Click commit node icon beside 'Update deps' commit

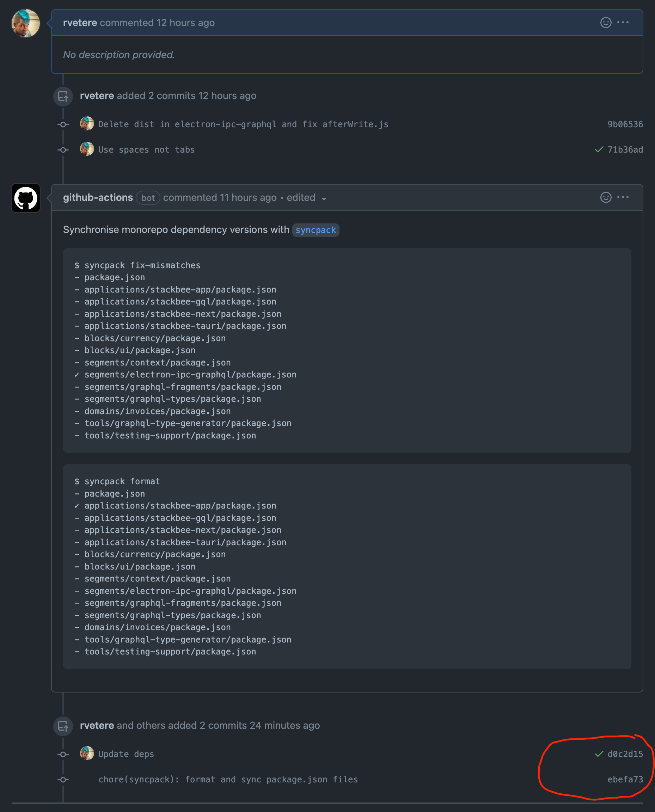click(x=63, y=754)
